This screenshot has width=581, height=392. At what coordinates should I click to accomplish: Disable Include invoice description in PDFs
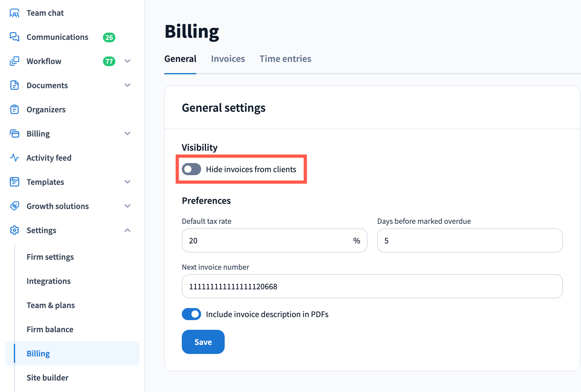[191, 314]
